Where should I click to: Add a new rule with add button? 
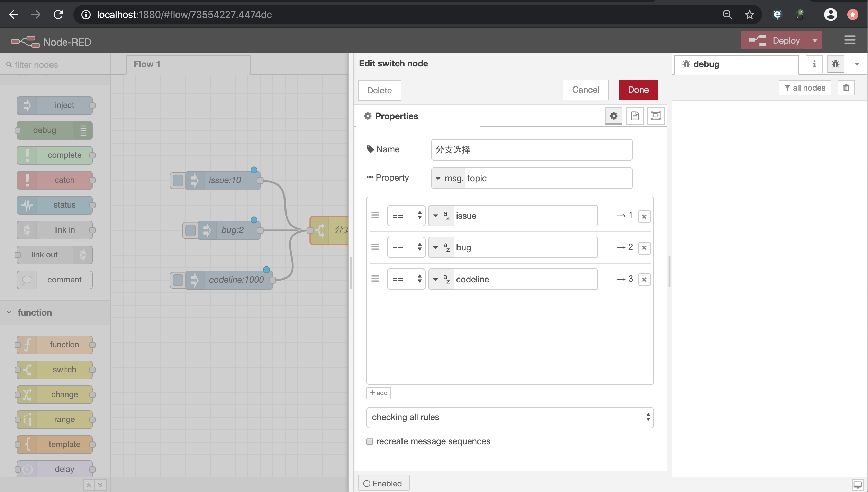(x=379, y=393)
